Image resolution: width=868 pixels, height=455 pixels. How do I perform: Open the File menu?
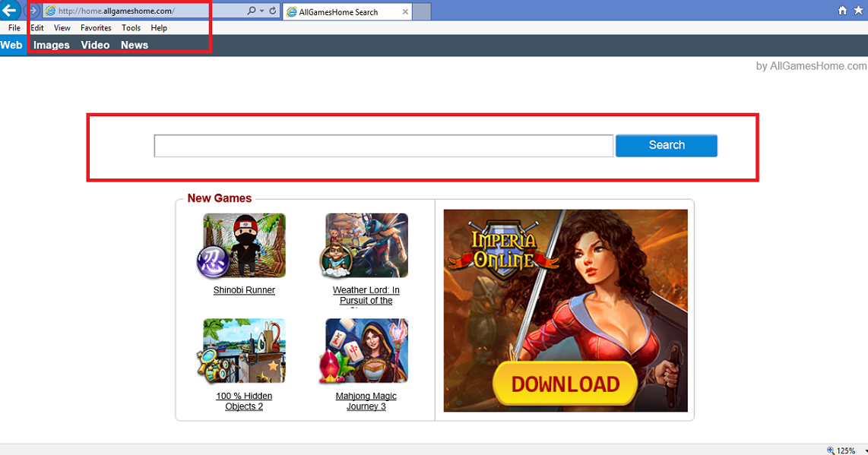[x=14, y=27]
